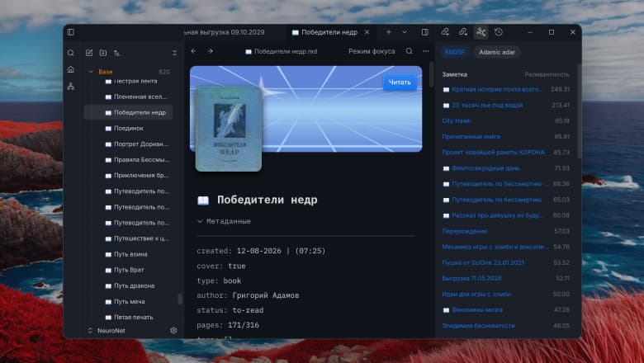Open Путешествие к ц... in file tree
Image resolution: width=644 pixels, height=363 pixels.
(141, 238)
